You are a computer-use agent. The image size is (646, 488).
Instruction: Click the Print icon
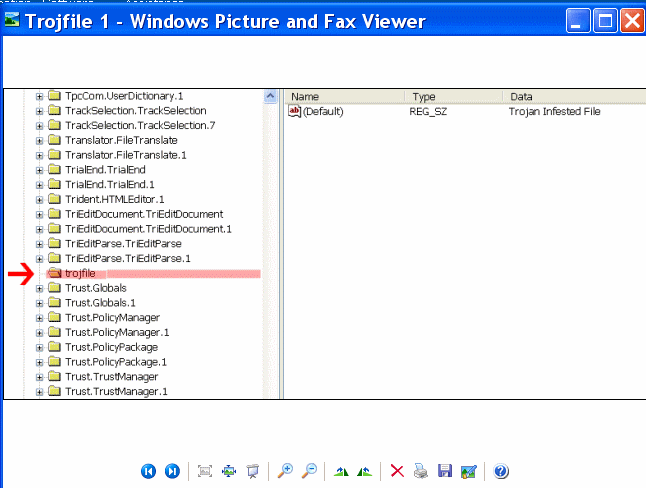tap(421, 471)
